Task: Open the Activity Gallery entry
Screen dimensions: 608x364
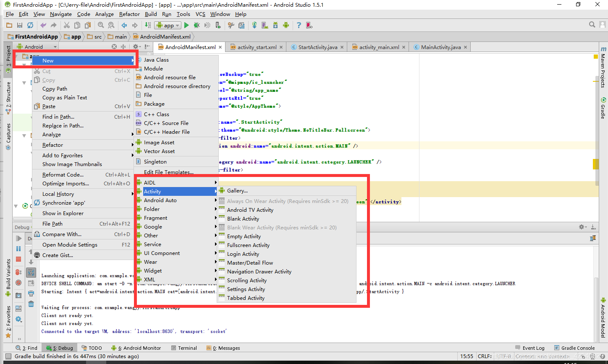Action: tap(286, 190)
